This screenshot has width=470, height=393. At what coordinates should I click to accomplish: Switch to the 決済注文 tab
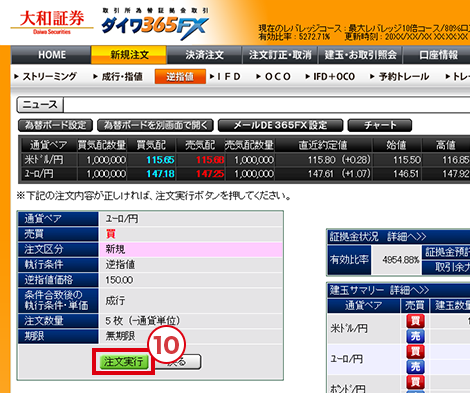pos(204,55)
